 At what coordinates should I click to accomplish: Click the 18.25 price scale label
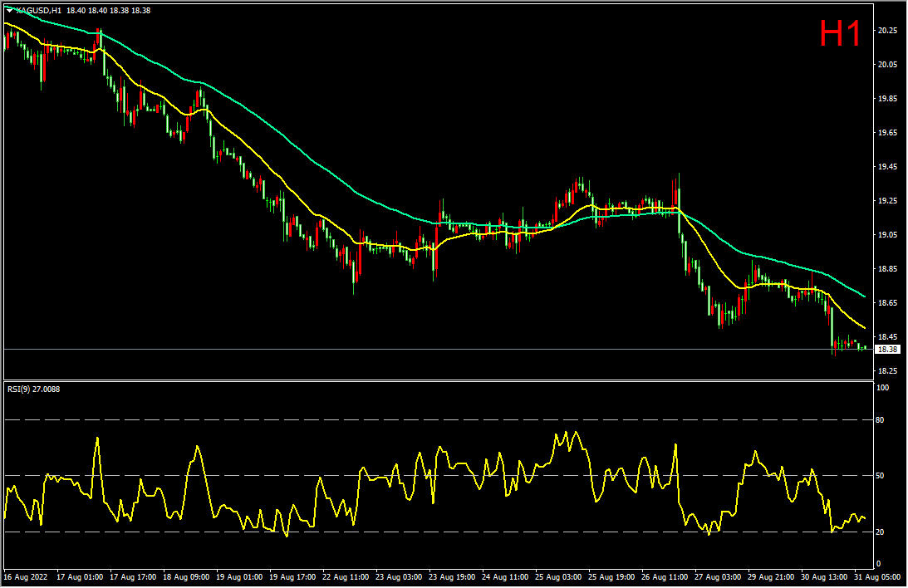(888, 371)
